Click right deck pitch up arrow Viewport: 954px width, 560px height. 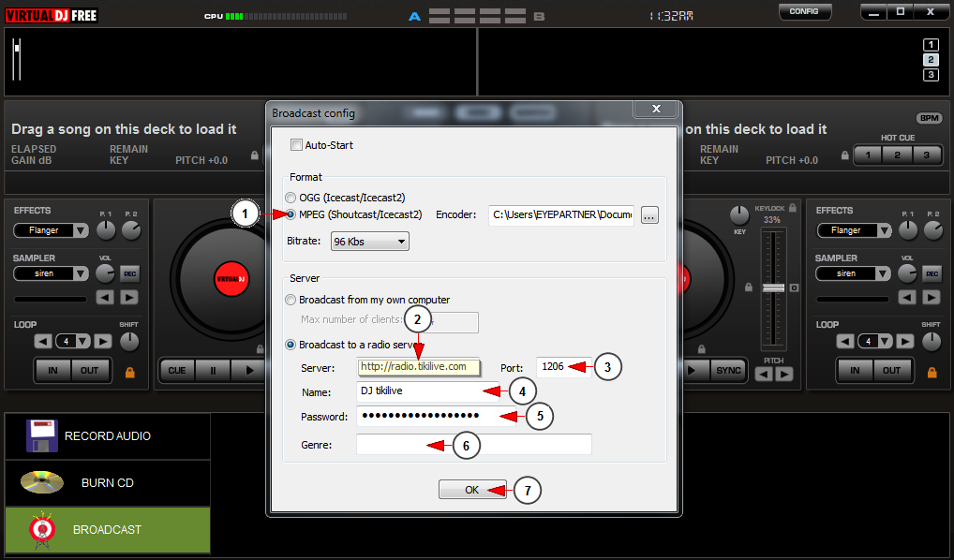tap(784, 375)
